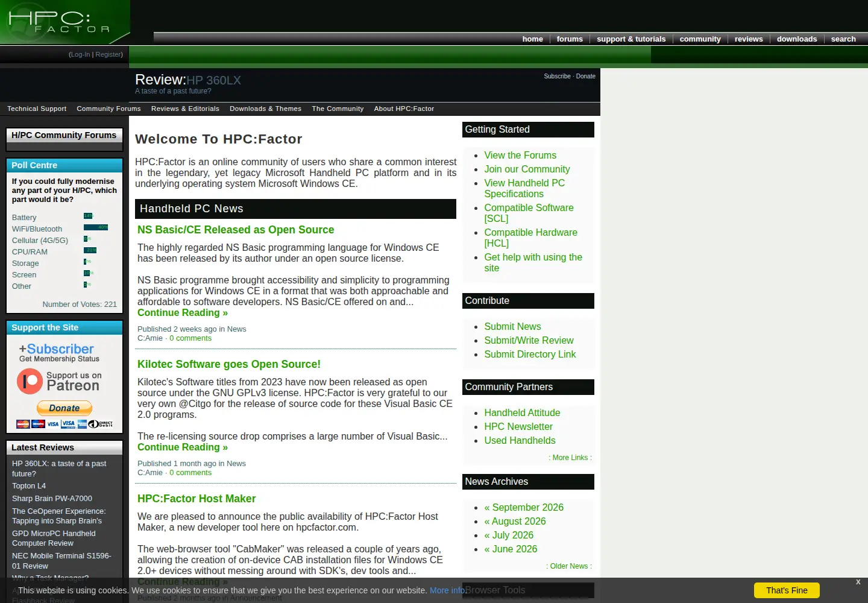Click Continue Reading under NS Basic article

[183, 313]
